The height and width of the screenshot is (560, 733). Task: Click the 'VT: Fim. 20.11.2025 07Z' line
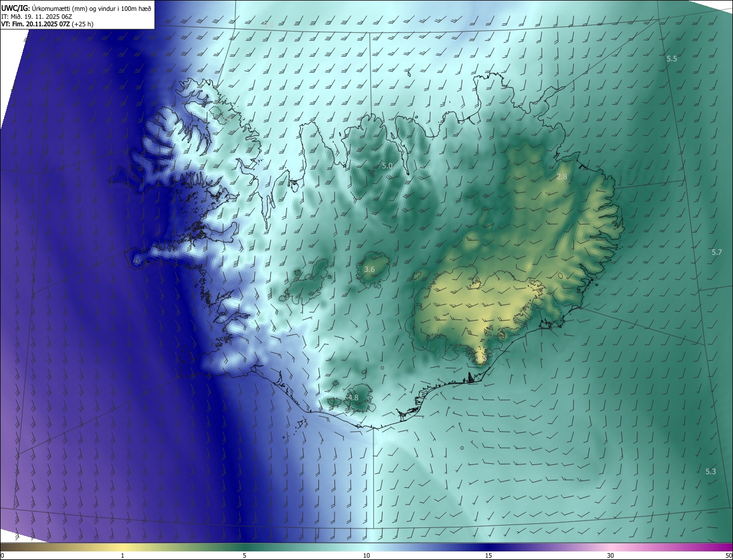[x=48, y=24]
